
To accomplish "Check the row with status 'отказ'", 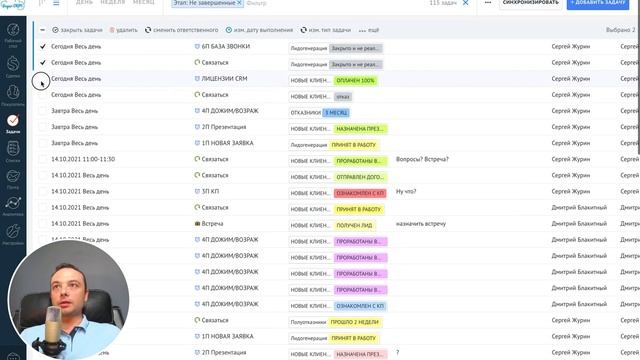I will click(42, 95).
